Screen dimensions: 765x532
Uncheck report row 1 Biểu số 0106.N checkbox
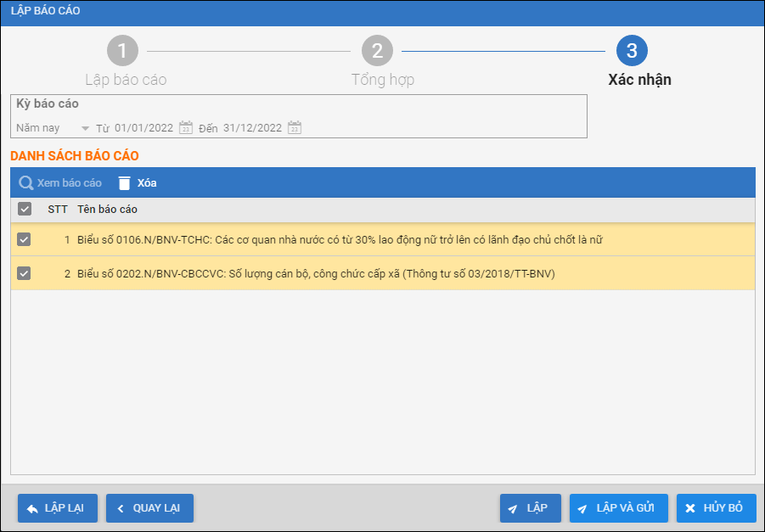[x=25, y=240]
